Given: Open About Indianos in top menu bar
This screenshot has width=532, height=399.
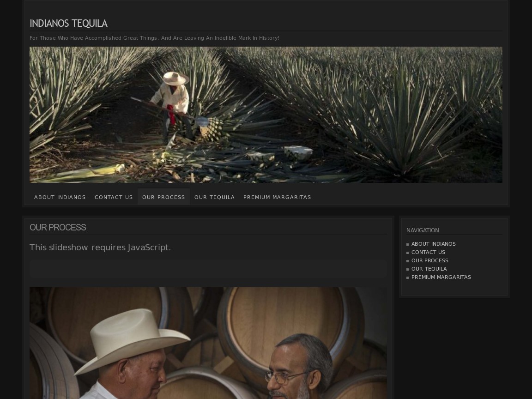Looking at the screenshot, I should point(60,197).
